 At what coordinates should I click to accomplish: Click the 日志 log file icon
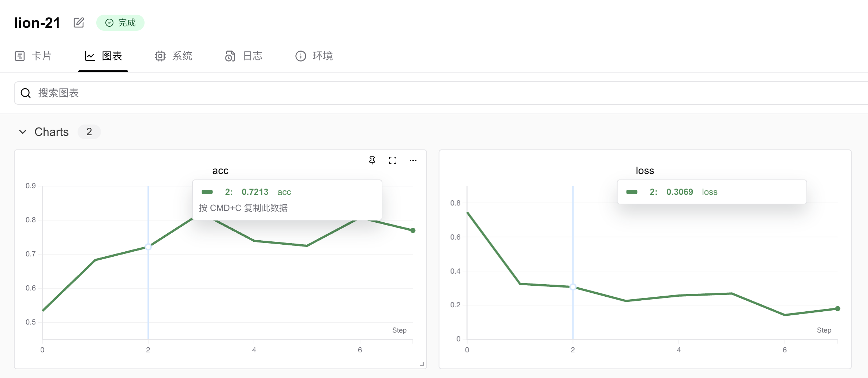[x=230, y=56]
